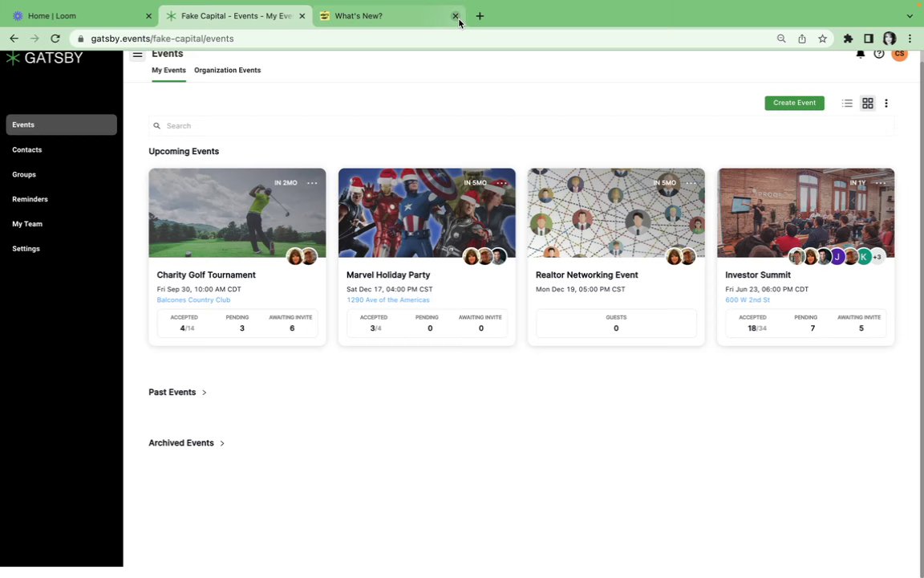Open the browser extensions puzzle icon

click(x=848, y=39)
